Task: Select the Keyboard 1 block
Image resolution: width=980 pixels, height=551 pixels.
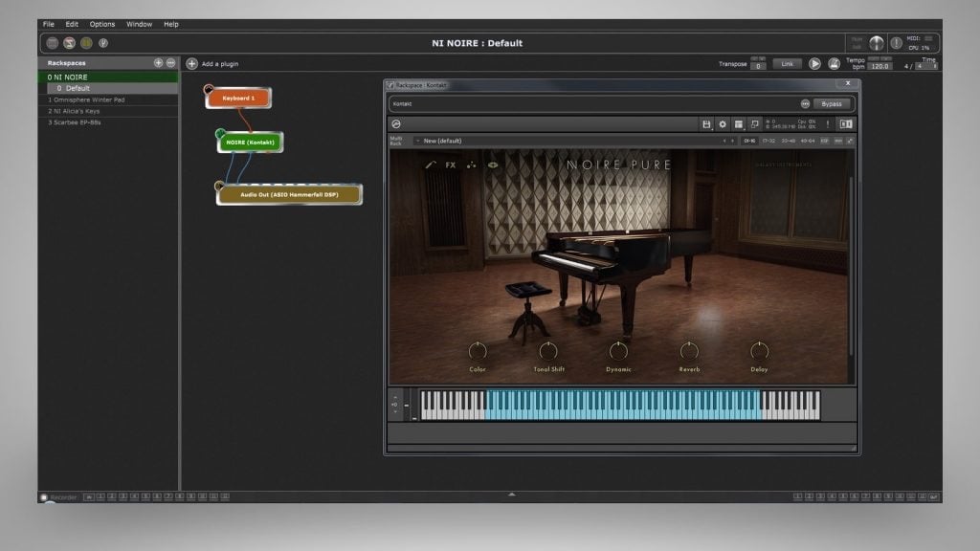Action: click(238, 99)
